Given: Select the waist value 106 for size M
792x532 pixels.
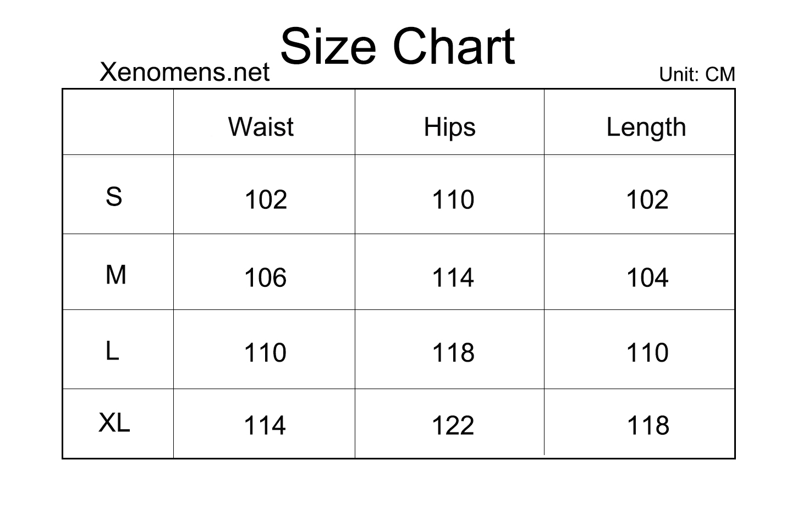Looking at the screenshot, I should pos(265,278).
